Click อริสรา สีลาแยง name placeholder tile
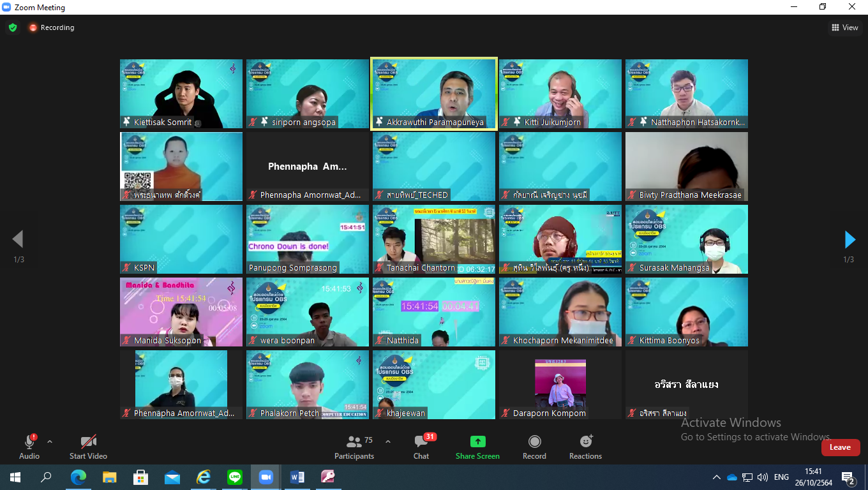This screenshot has height=490, width=868. [x=687, y=385]
